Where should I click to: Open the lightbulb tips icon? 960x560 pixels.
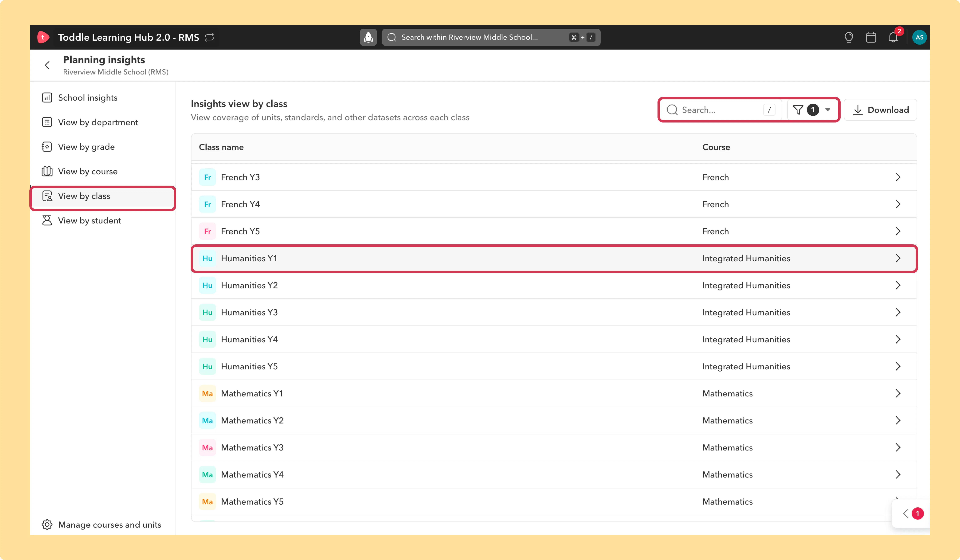[x=848, y=37]
